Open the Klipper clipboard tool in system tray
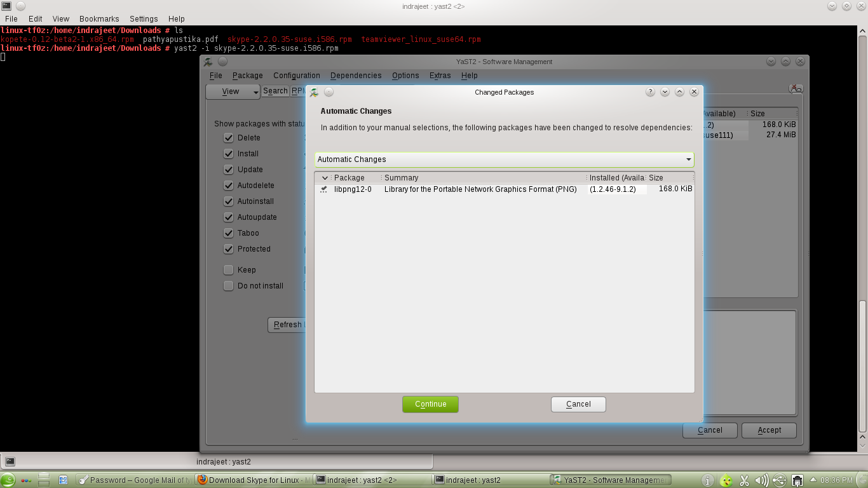This screenshot has height=488, width=868. pyautogui.click(x=743, y=480)
